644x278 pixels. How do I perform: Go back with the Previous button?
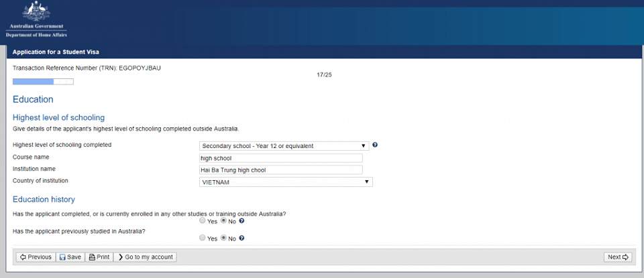(x=35, y=257)
